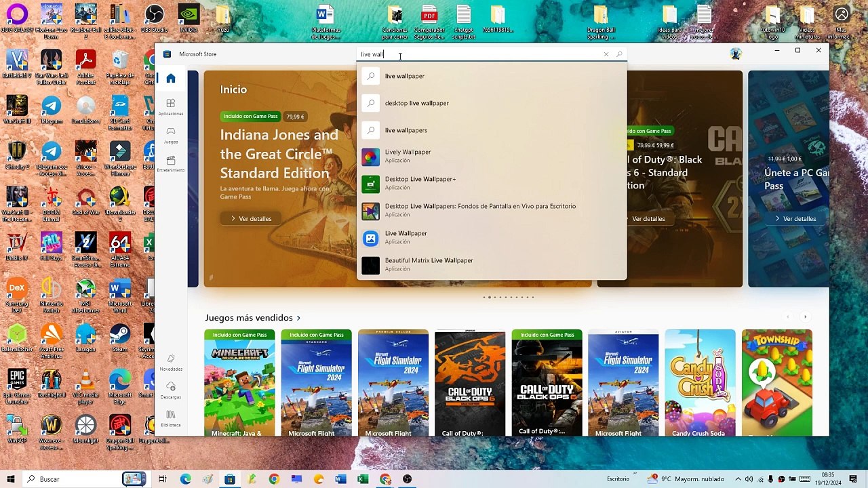Click 'Ver detalles' on PC Game Pass card
The image size is (868, 488).
coord(795,219)
